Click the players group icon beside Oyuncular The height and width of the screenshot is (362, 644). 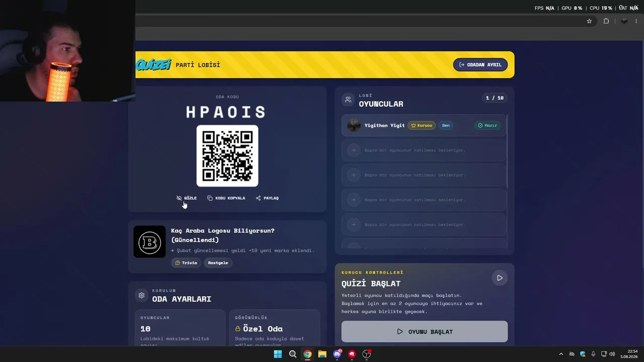[348, 100]
